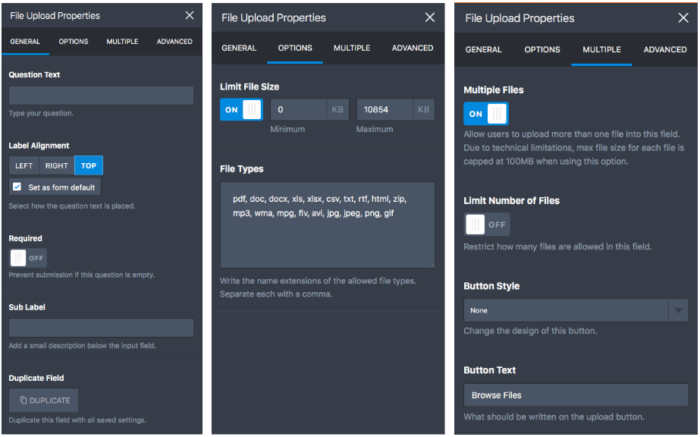The image size is (700, 437).
Task: Uncheck Set as form default checkbox
Action: click(x=17, y=186)
